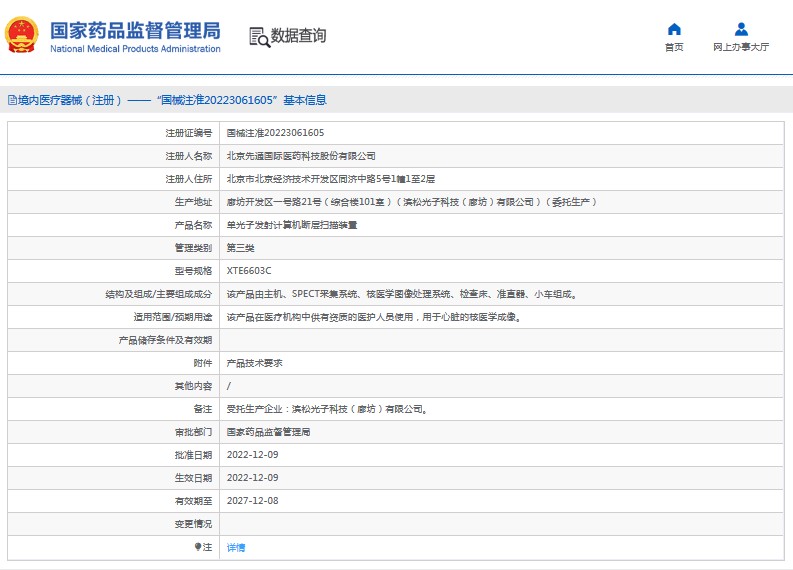Click the 管理类别 label
The width and height of the screenshot is (793, 570).
(x=193, y=248)
